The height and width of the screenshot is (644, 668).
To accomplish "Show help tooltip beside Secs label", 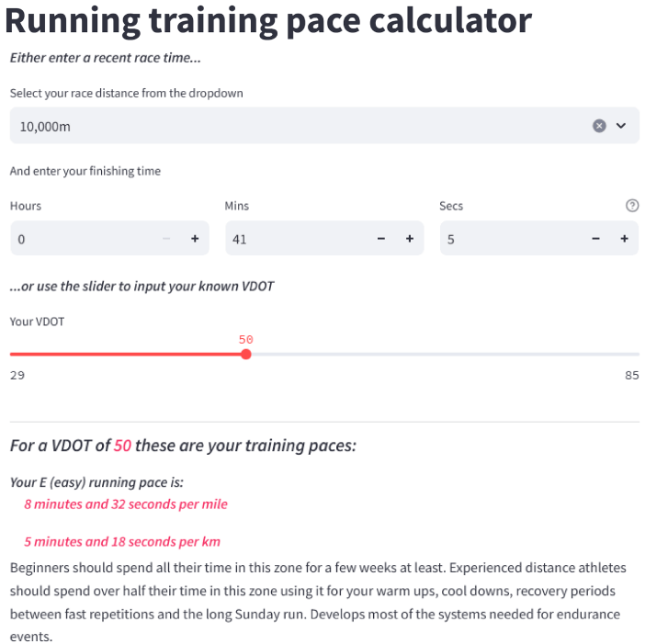I will (632, 206).
